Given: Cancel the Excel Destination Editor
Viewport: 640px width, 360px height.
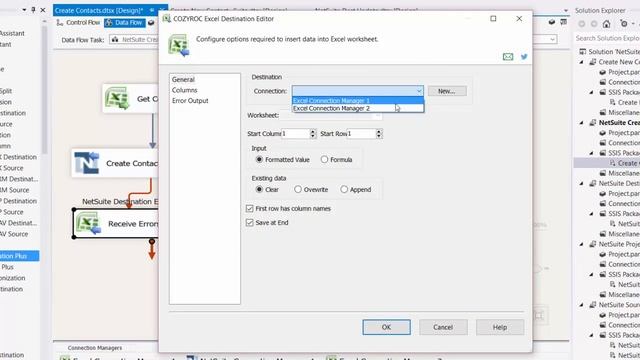Looking at the screenshot, I should tap(443, 327).
